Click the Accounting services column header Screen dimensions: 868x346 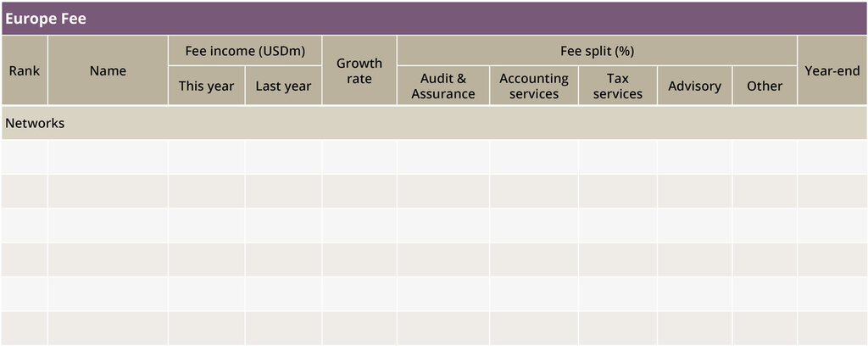point(534,86)
